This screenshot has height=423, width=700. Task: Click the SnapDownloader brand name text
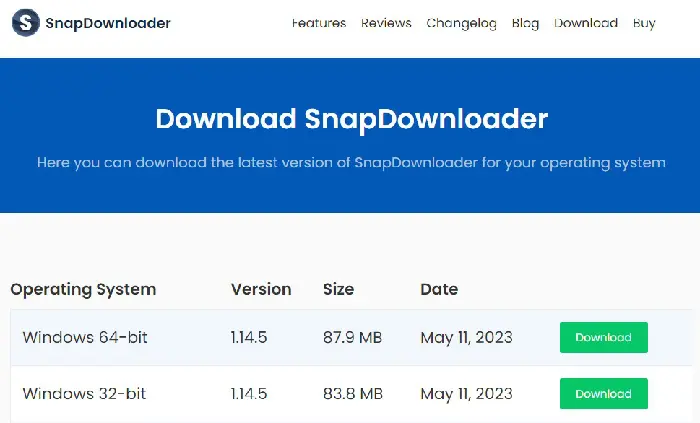click(x=108, y=23)
